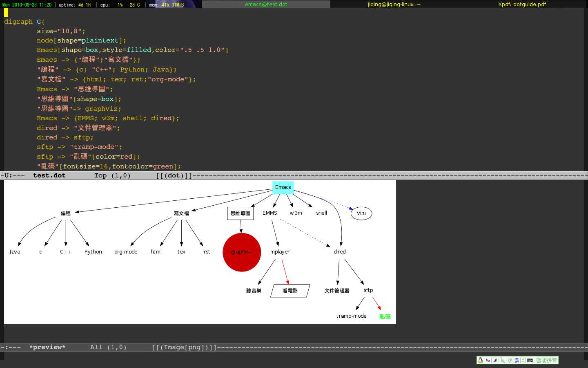The height and width of the screenshot is (368, 588).
Task: Click the "思維導圖"-> graphviz; line
Action: click(x=79, y=109)
